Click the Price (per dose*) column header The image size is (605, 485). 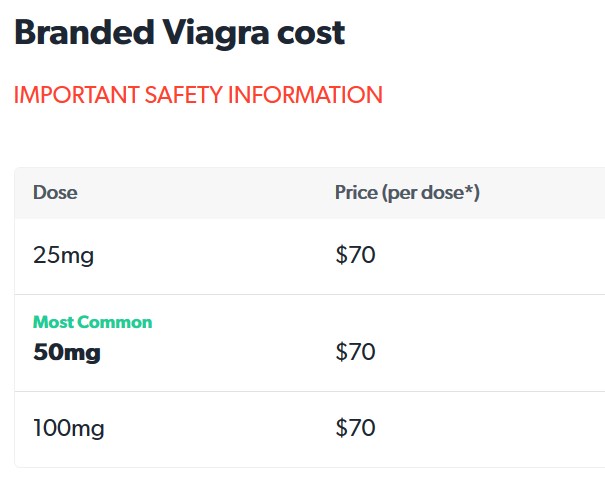click(407, 193)
